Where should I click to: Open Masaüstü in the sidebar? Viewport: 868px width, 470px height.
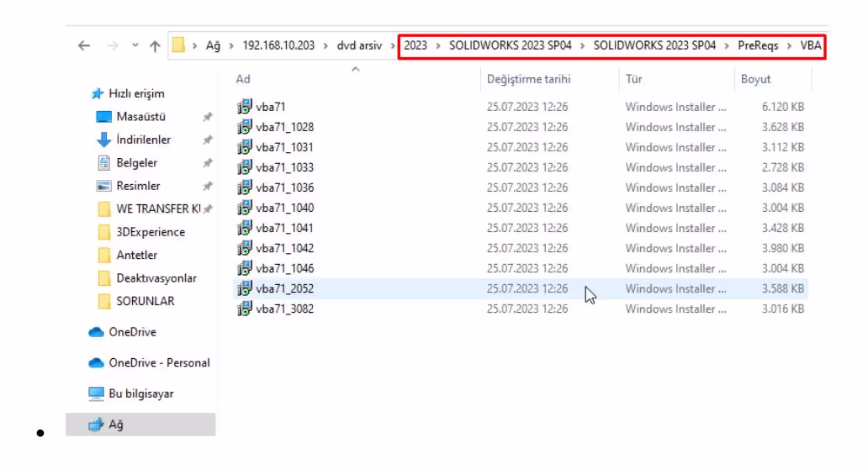140,117
